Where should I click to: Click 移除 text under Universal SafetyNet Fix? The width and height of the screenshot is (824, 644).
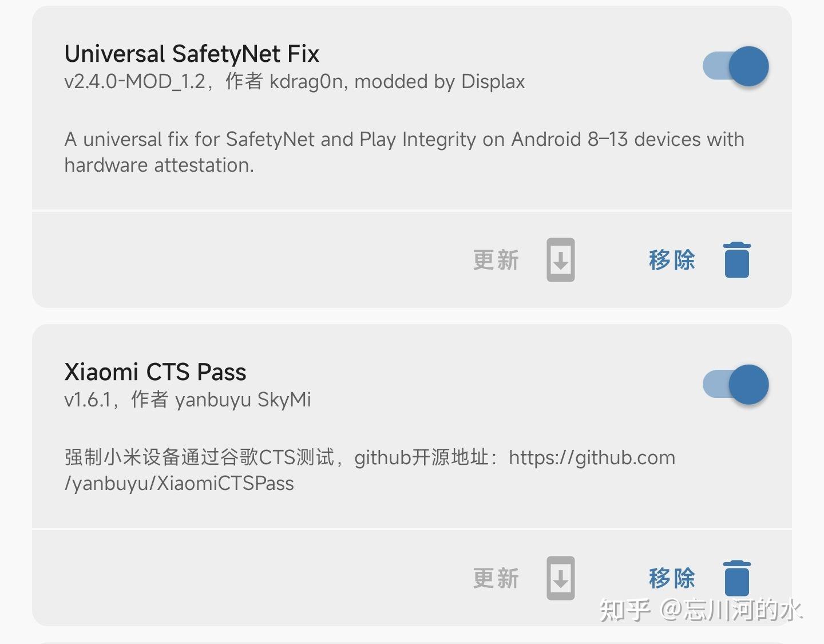[x=672, y=260]
